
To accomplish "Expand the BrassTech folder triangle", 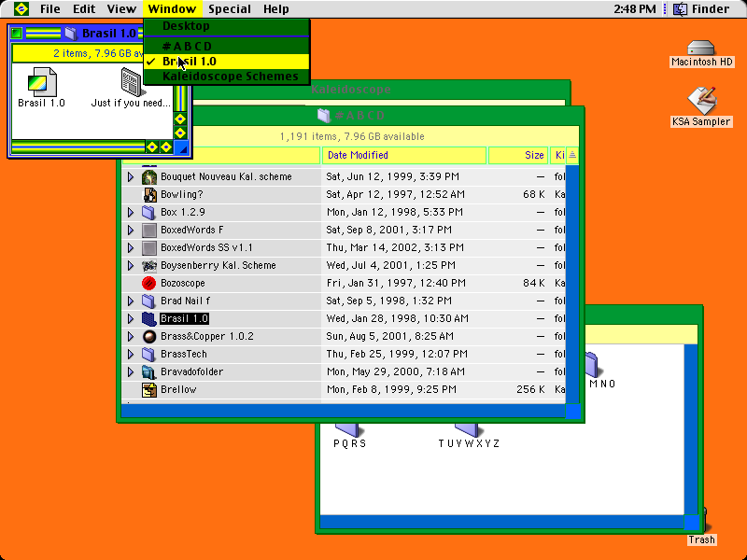I will tap(131, 355).
